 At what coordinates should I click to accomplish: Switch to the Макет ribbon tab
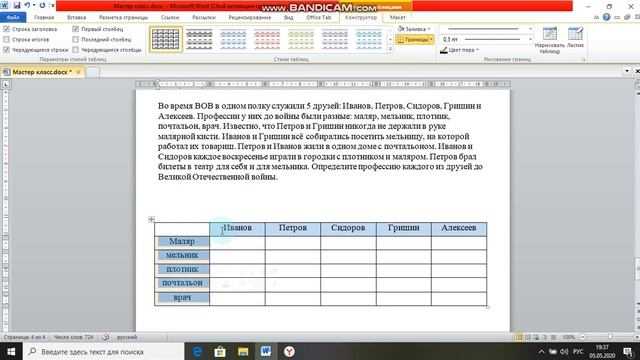[x=398, y=18]
